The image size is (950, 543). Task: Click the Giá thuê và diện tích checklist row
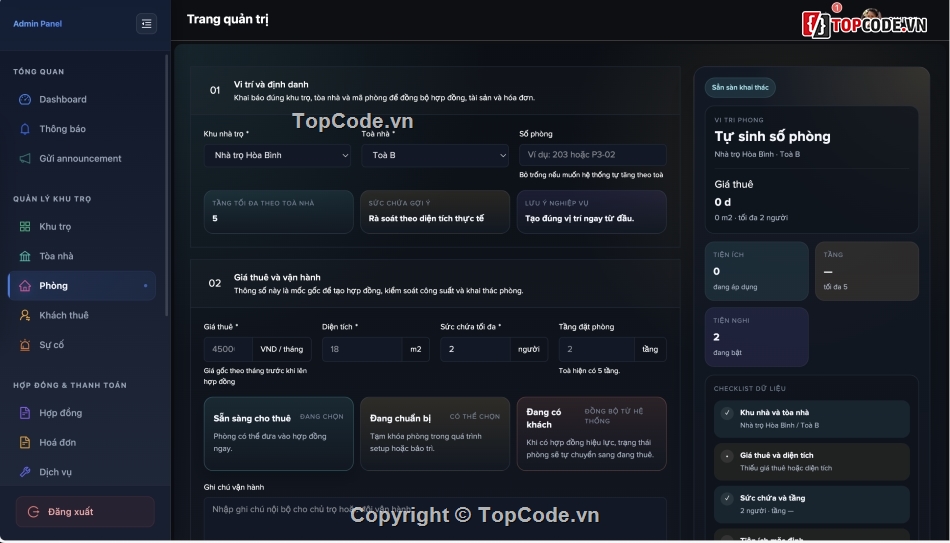click(x=811, y=462)
